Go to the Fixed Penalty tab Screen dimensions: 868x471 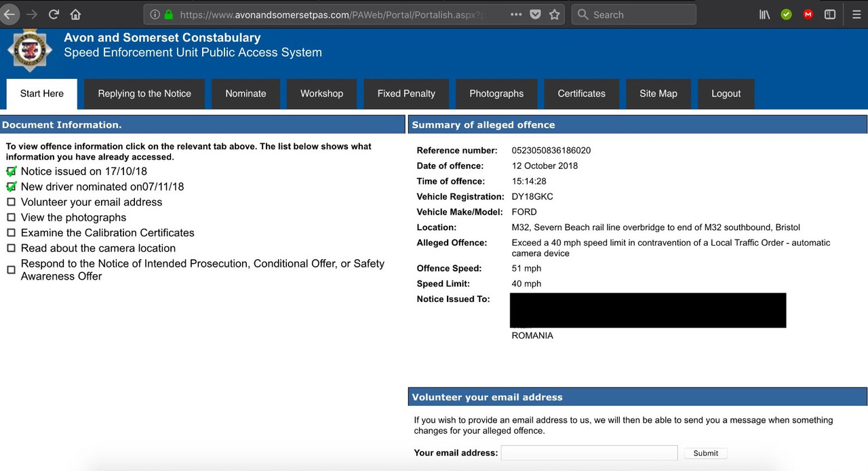(x=406, y=94)
